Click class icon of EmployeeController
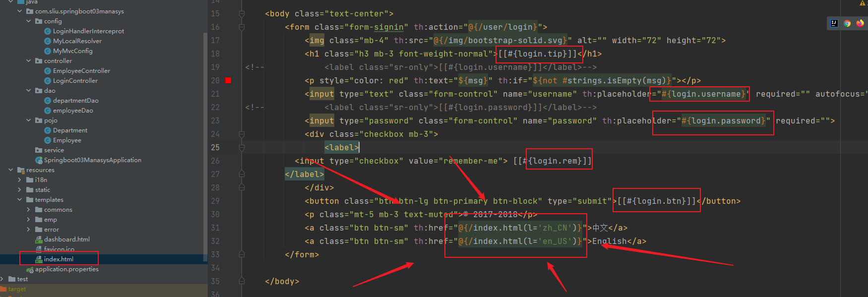Viewport: 868px width, 297px height. [48, 71]
